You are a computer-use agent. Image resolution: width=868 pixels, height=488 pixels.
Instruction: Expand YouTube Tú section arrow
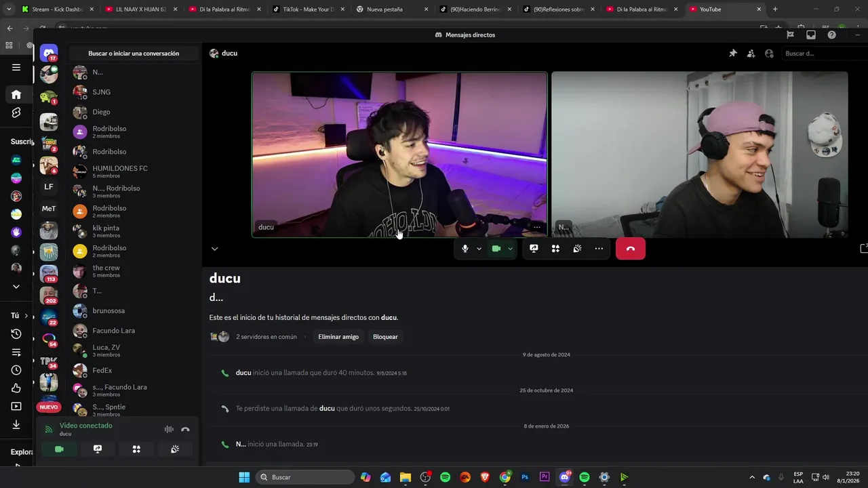coord(26,316)
